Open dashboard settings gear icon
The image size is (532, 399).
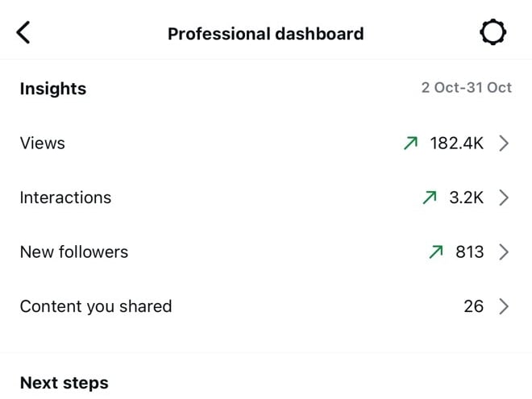(x=493, y=32)
